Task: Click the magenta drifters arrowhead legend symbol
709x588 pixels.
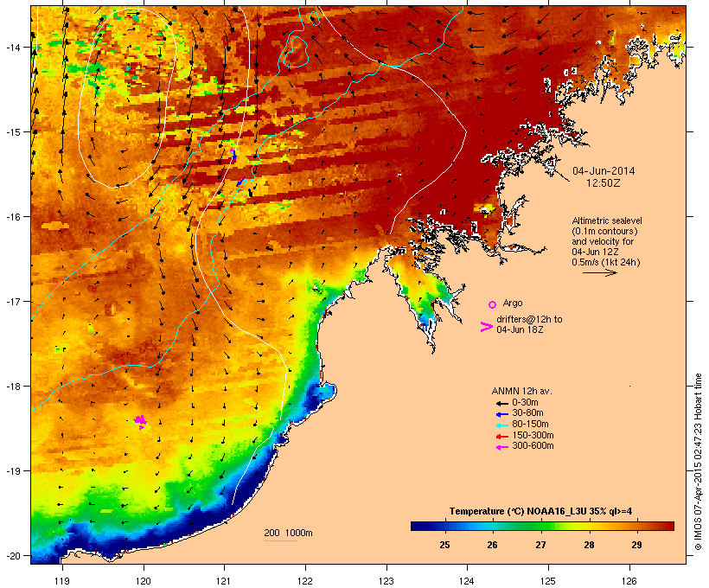Action: (x=486, y=327)
